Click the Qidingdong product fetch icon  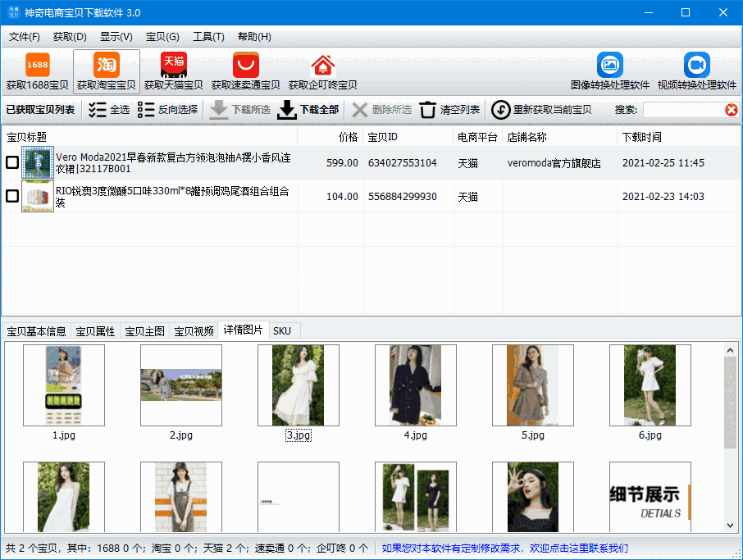pyautogui.click(x=322, y=65)
